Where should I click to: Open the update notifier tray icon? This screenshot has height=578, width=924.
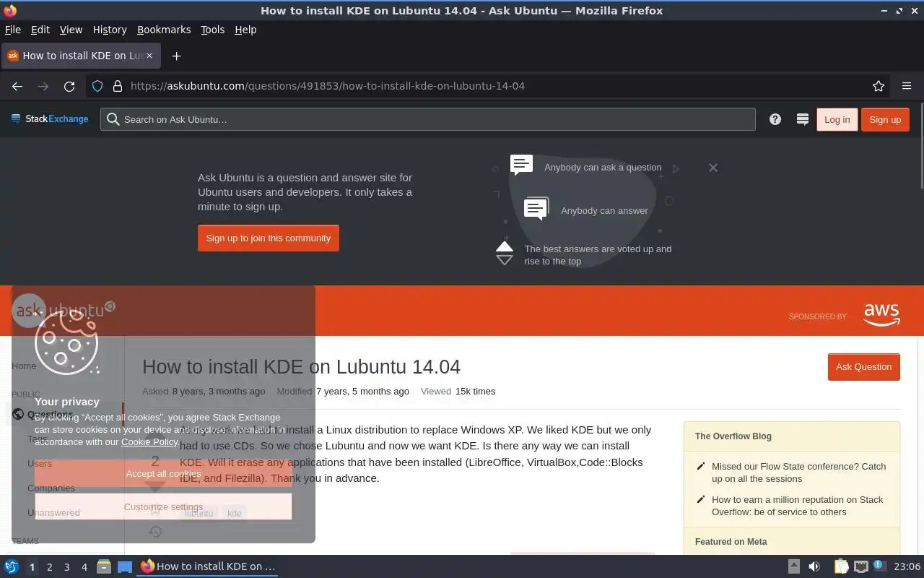coord(879,566)
